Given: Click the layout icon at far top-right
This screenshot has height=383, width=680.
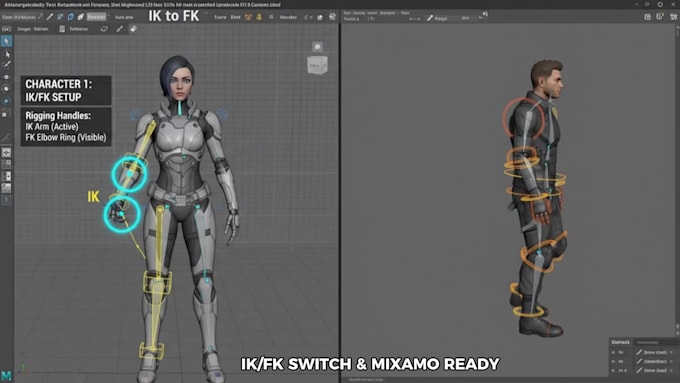Looking at the screenshot, I should click(x=673, y=16).
